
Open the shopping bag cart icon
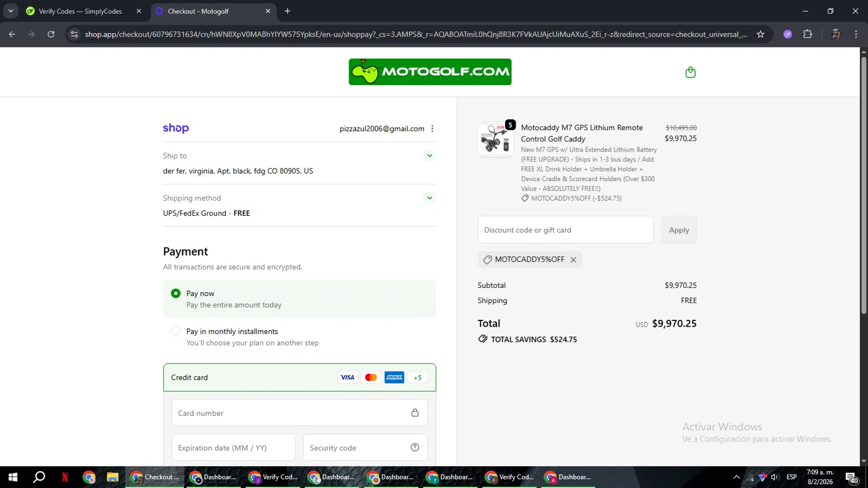click(690, 72)
